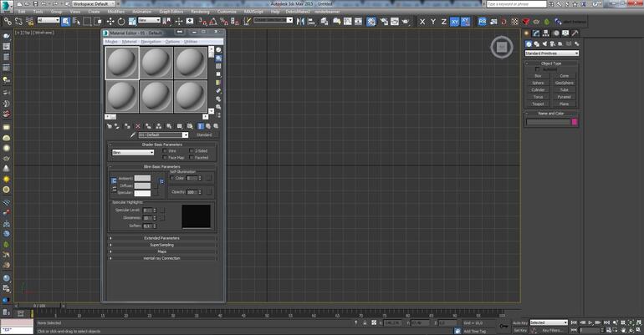Select the Shapes category icon
The height and width of the screenshot is (335, 644).
[x=536, y=44]
